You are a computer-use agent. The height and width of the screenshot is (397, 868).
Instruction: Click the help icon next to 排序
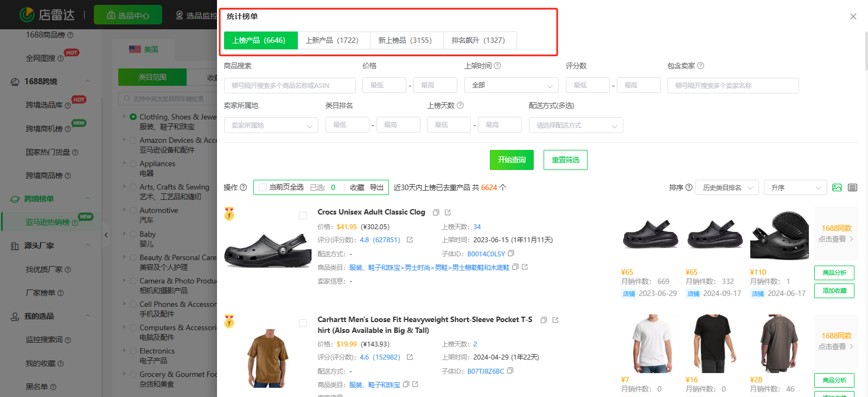(689, 187)
